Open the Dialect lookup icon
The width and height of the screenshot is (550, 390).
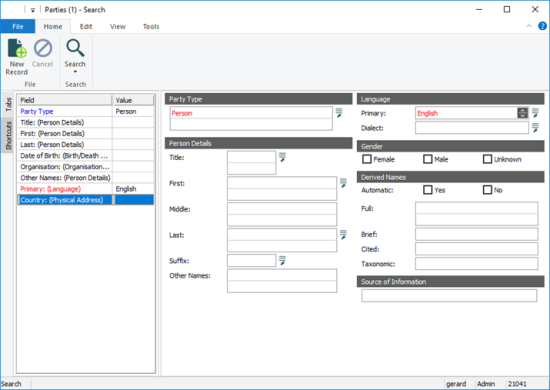tap(535, 128)
